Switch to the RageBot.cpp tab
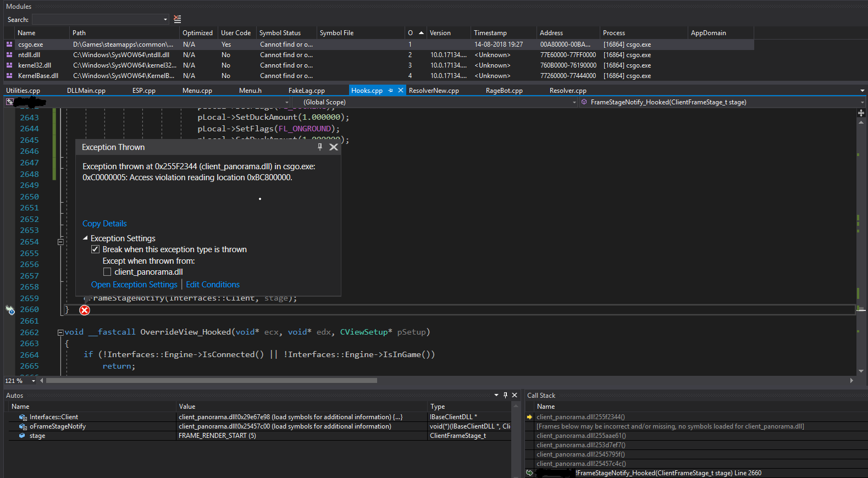Image resolution: width=868 pixels, height=478 pixels. click(504, 91)
